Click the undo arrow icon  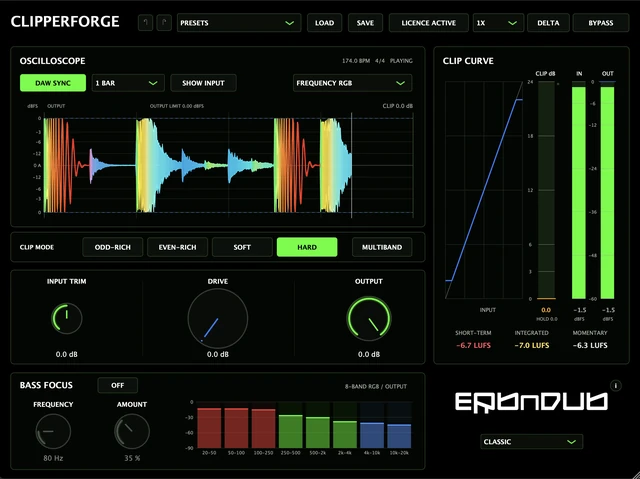click(x=145, y=23)
